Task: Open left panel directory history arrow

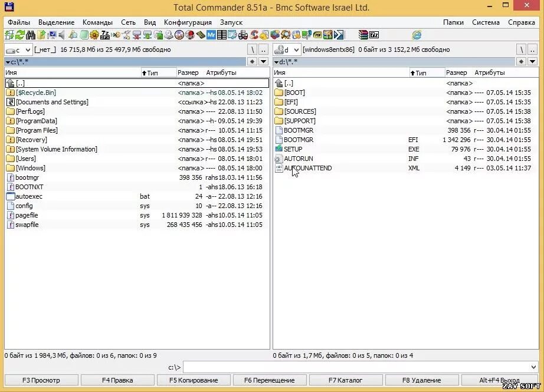Action: [263, 62]
